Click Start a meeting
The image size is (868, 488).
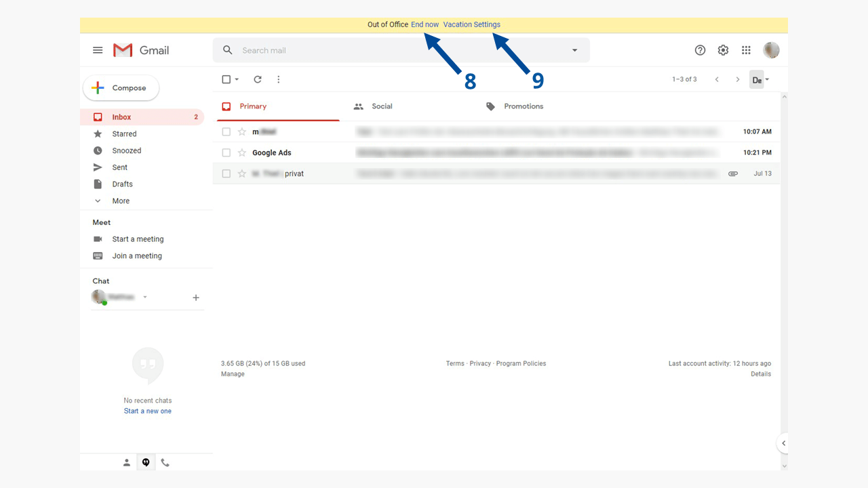[138, 239]
